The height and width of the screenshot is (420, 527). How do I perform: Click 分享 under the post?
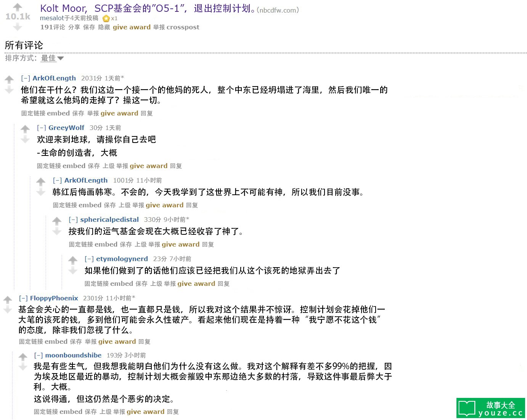(x=74, y=27)
